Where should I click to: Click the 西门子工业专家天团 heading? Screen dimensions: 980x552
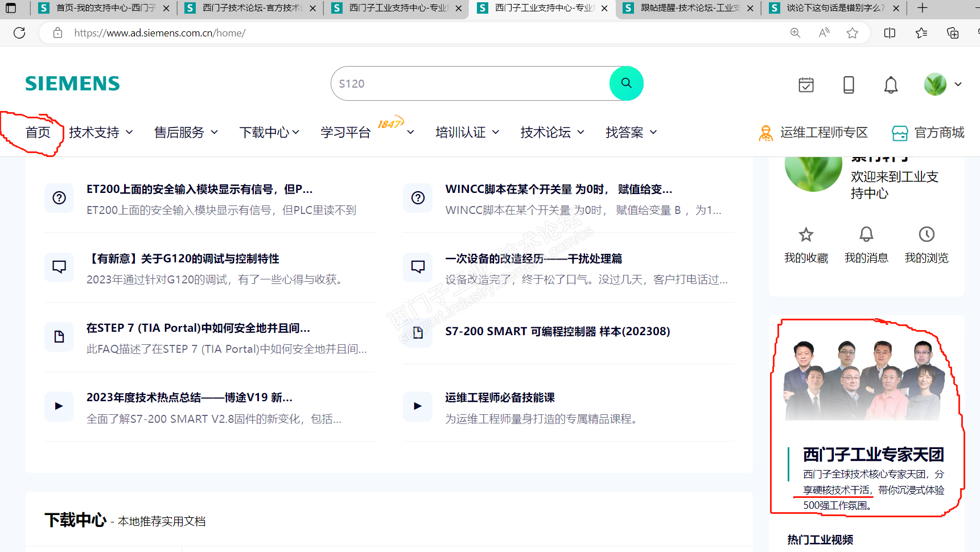click(873, 454)
